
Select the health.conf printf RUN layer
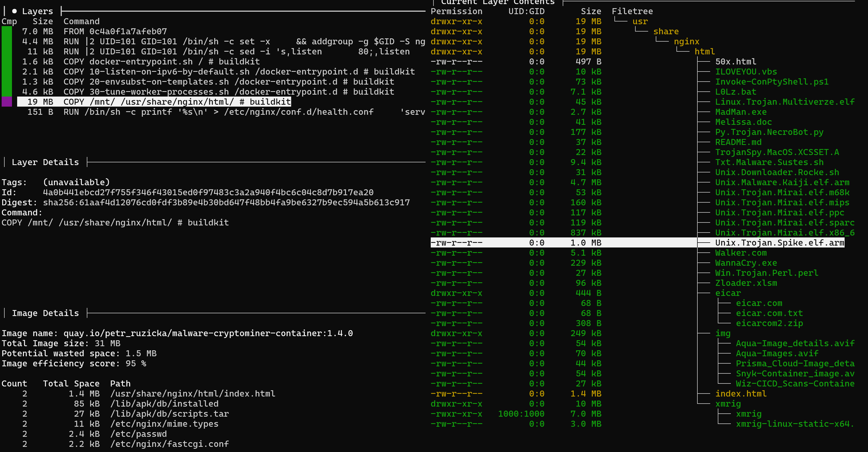click(226, 112)
